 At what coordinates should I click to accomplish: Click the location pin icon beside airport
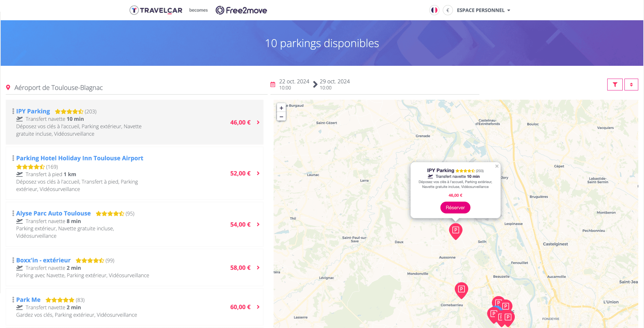[x=8, y=88]
